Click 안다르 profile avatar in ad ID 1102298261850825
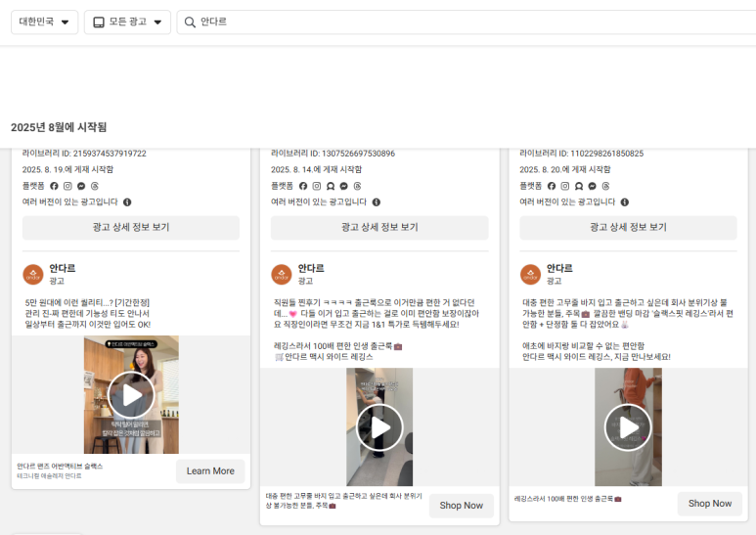This screenshot has height=535, width=756. [530, 275]
